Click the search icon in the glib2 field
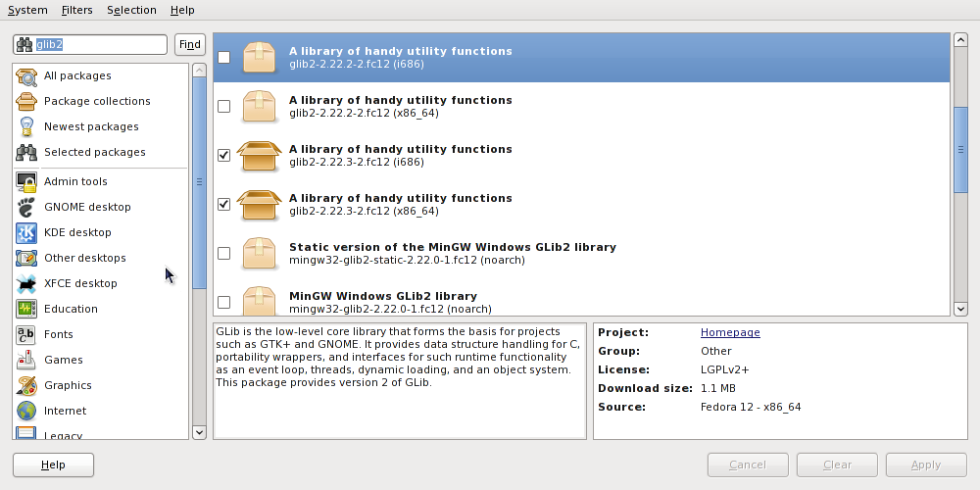 coord(24,45)
